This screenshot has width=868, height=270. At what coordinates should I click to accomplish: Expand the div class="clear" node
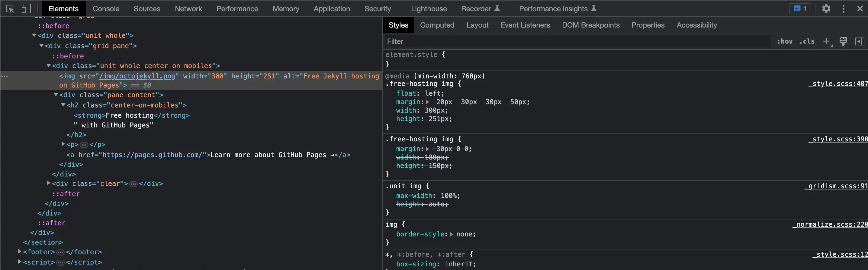coord(49,183)
